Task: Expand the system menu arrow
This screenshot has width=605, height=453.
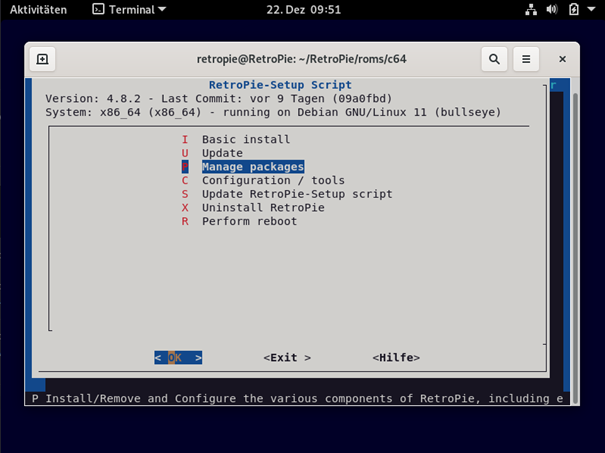Action: tap(591, 9)
